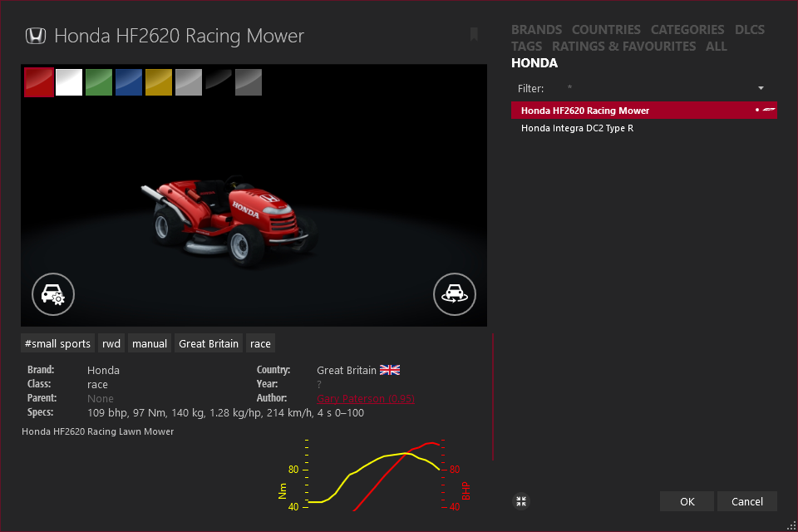The image size is (798, 532).
Task: Click the Specs value line
Action: [x=225, y=413]
